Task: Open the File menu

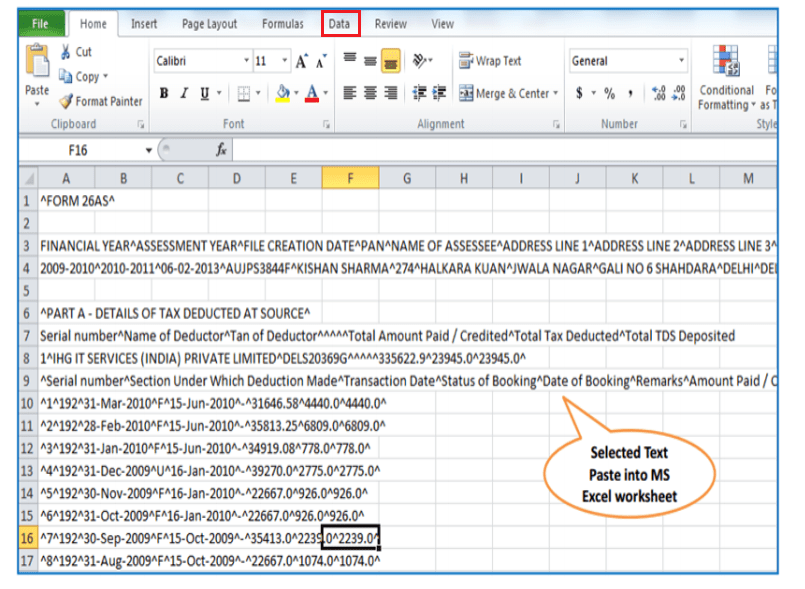Action: pos(39,22)
